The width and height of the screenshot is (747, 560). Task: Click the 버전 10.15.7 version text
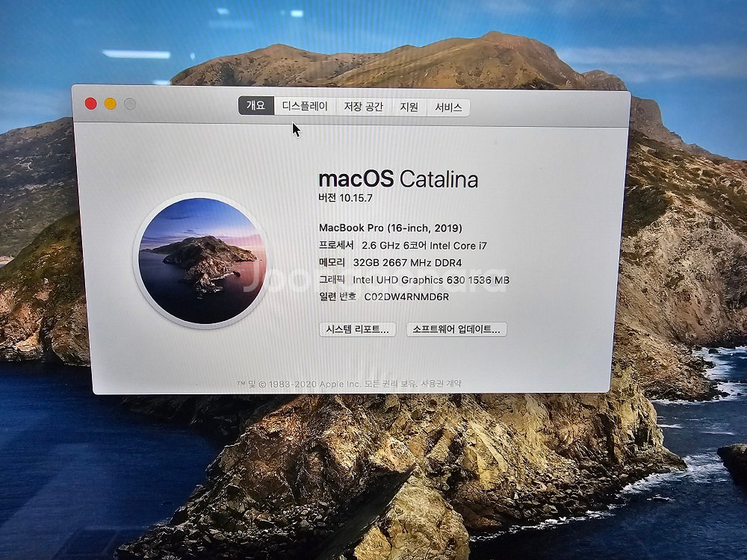345,198
